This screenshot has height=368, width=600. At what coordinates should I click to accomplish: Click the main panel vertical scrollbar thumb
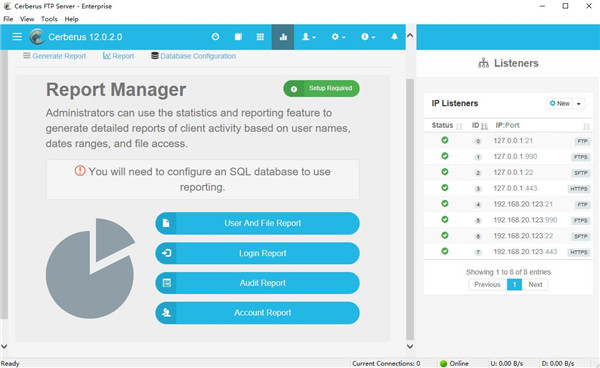coord(410,209)
